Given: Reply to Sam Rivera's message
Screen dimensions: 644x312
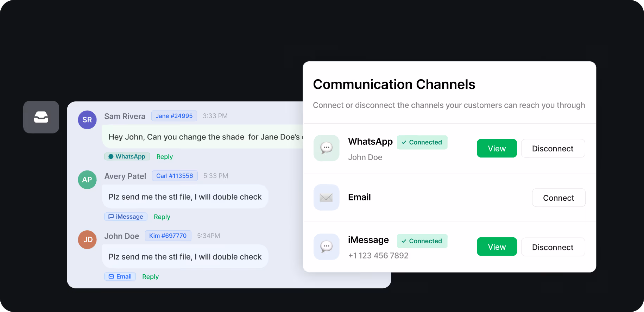Looking at the screenshot, I should [x=165, y=157].
